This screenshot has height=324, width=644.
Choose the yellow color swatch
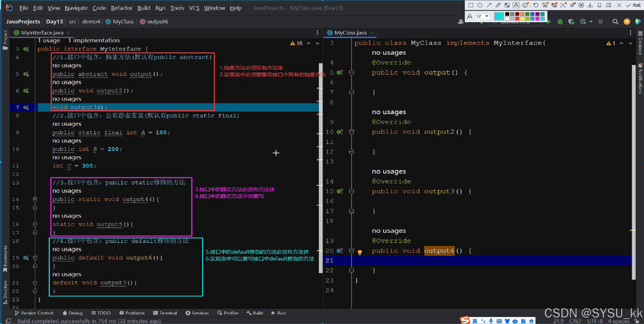tap(522, 18)
